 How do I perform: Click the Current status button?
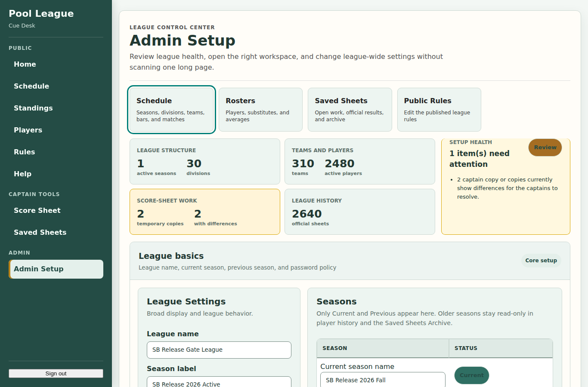click(471, 375)
